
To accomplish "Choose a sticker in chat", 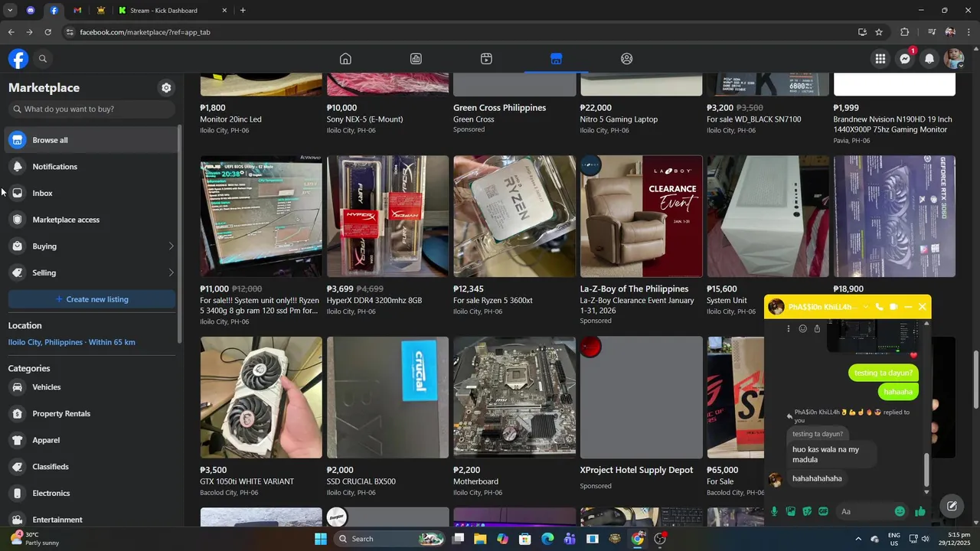I will click(x=807, y=511).
